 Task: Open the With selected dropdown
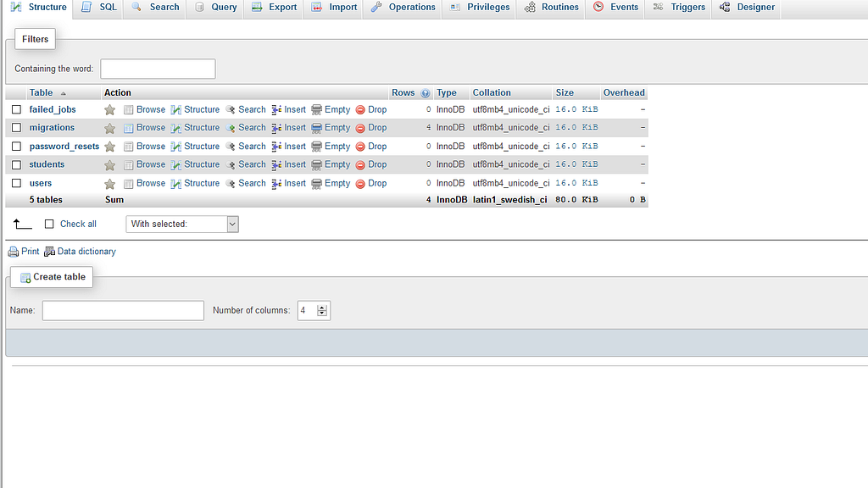[182, 224]
